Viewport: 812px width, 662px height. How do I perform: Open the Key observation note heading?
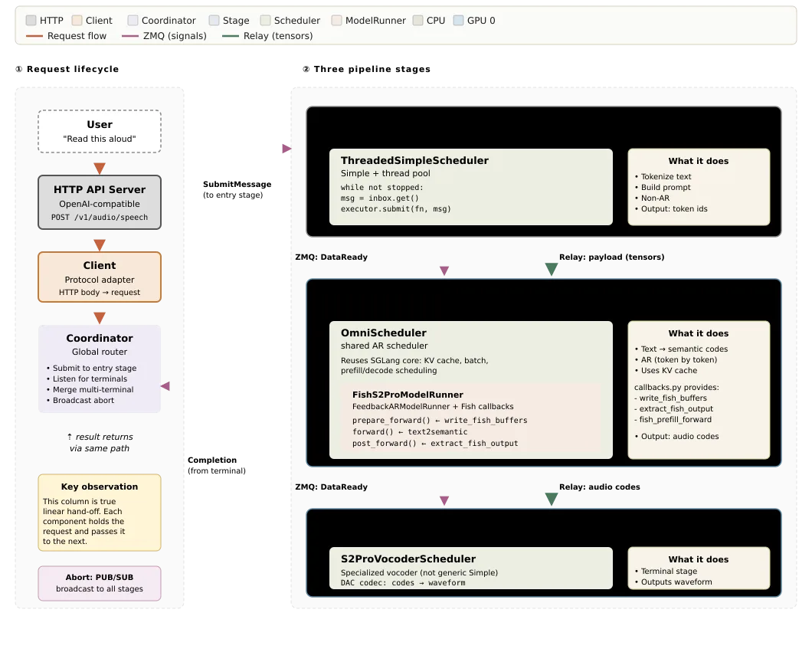[100, 487]
